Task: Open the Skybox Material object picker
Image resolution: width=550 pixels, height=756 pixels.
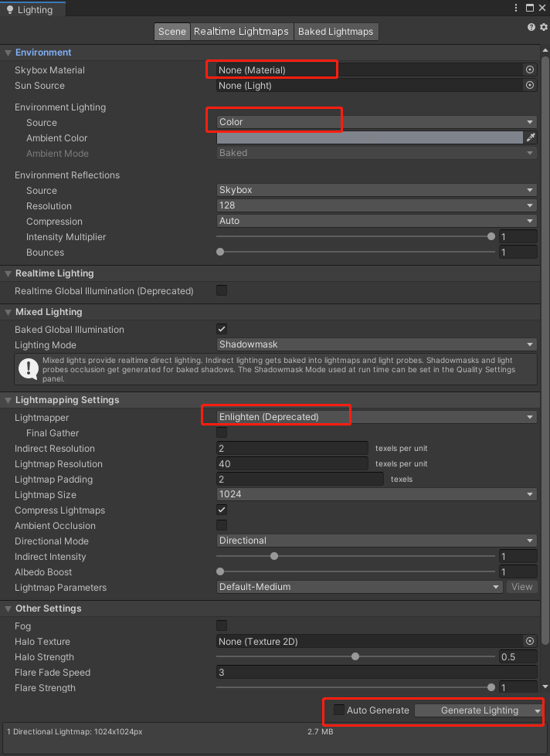Action: (529, 69)
